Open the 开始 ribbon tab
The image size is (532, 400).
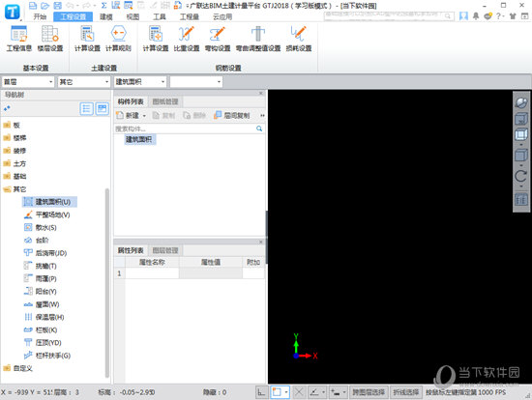point(40,16)
